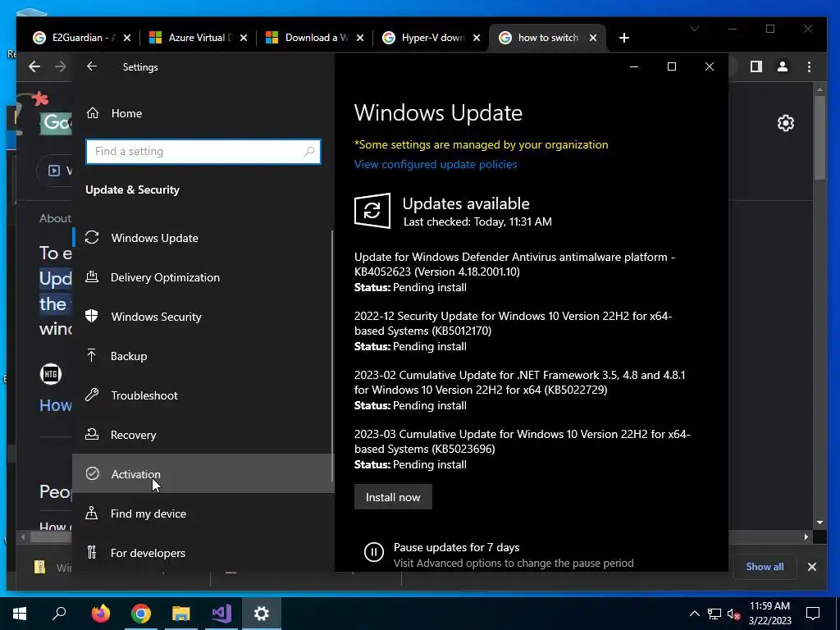This screenshot has height=630, width=840.
Task: Open the Recovery section
Action: tap(203, 435)
